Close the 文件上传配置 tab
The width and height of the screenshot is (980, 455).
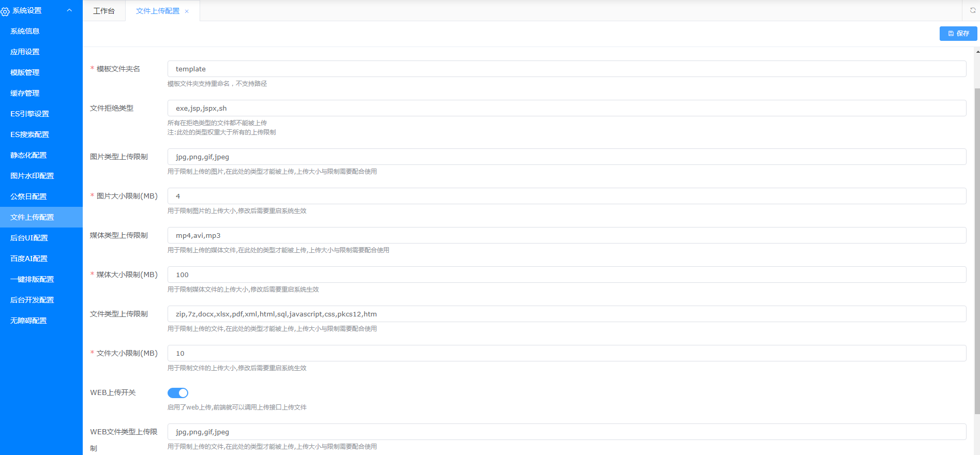pos(187,11)
